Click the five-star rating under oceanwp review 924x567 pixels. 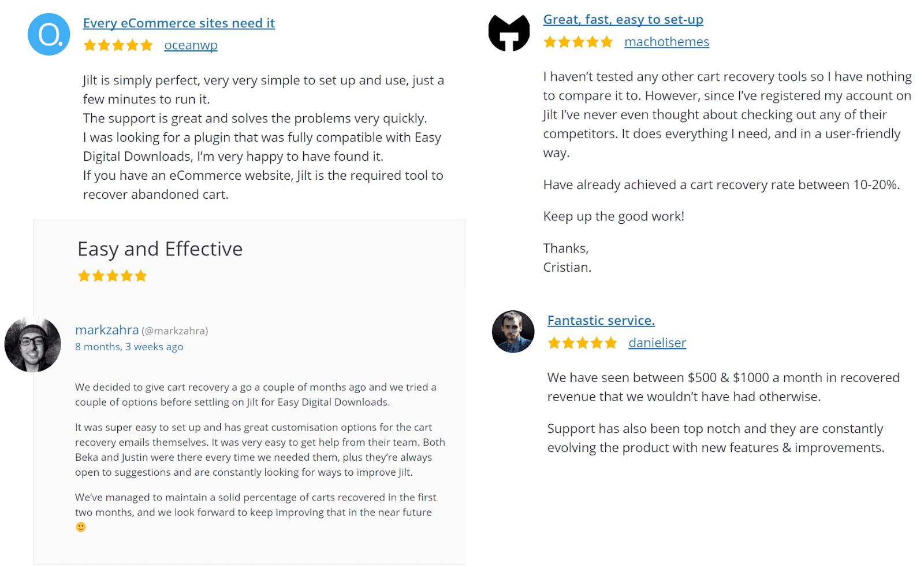point(118,45)
